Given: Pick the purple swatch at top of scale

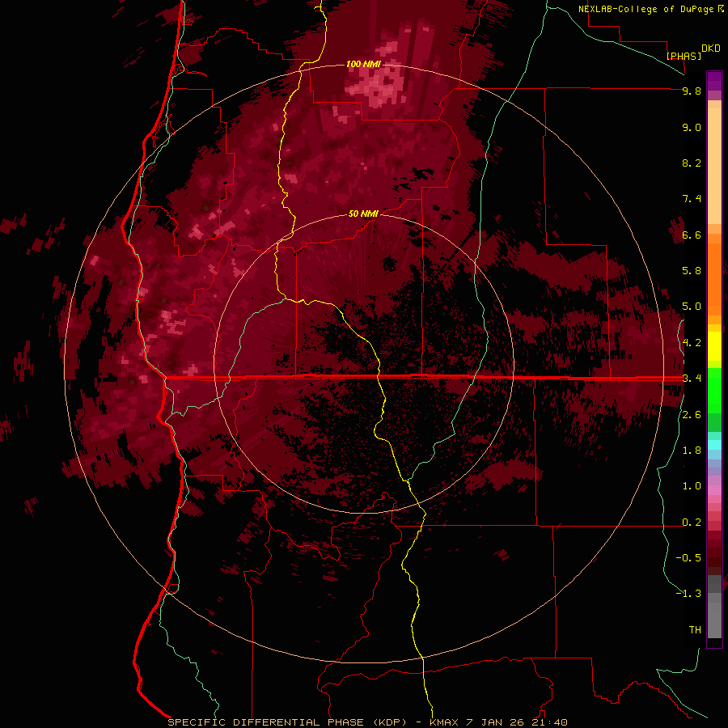Looking at the screenshot, I should [714, 81].
